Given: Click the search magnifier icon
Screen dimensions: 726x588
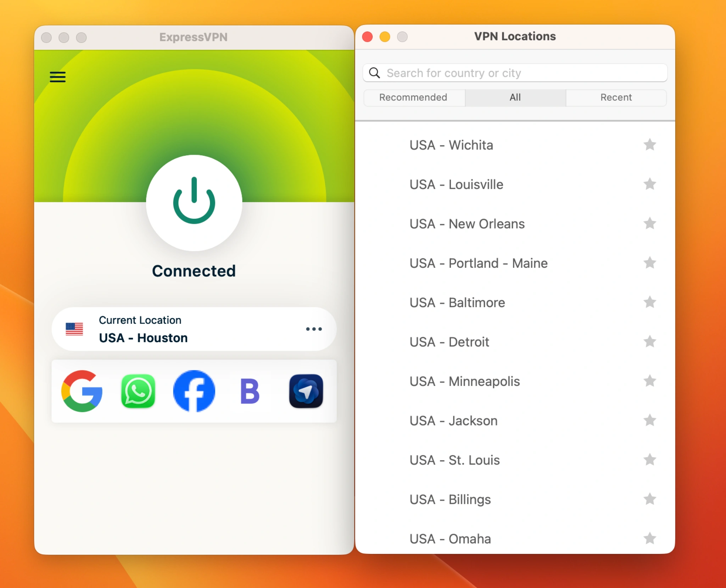Looking at the screenshot, I should click(x=375, y=73).
